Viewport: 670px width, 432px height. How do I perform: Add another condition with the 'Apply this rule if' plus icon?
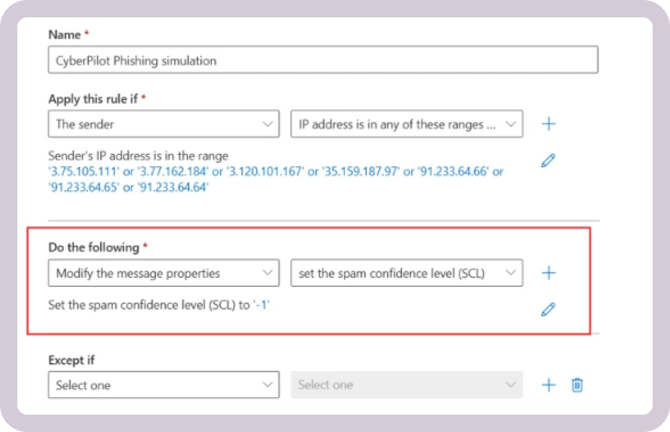(548, 124)
